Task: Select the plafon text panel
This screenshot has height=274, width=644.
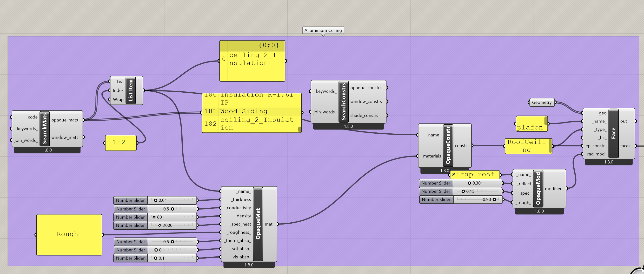Action: click(x=531, y=123)
